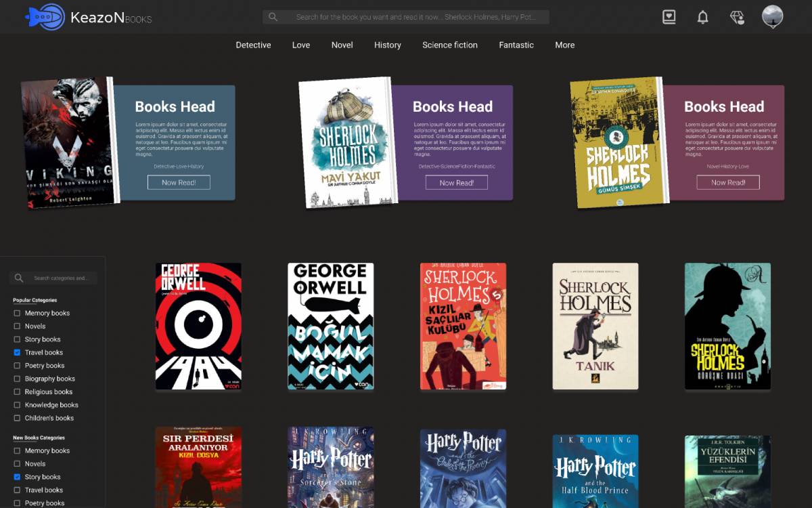Viewport: 812px width, 508px height.
Task: Check Novels in New Books Categories
Action: coord(19,463)
